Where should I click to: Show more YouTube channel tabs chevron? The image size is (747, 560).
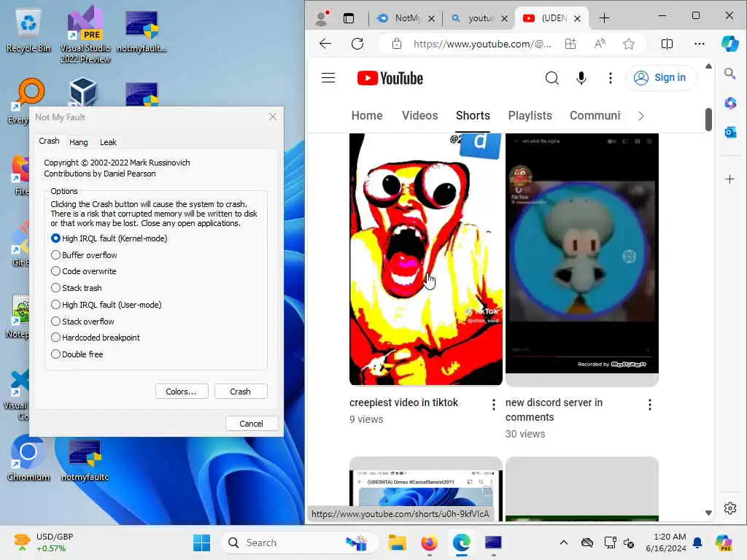point(640,116)
